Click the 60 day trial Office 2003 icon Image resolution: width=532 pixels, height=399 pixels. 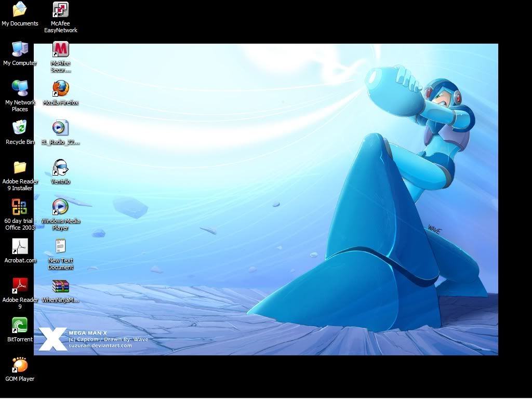point(20,207)
